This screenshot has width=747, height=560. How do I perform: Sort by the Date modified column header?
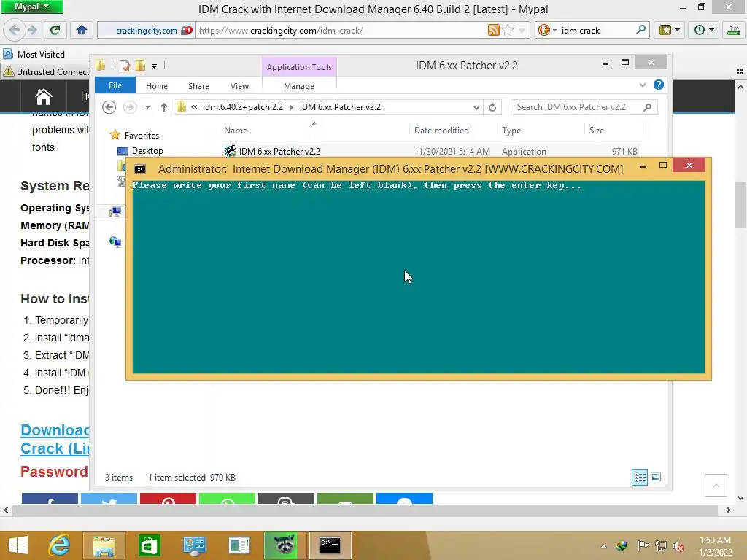(x=452, y=130)
